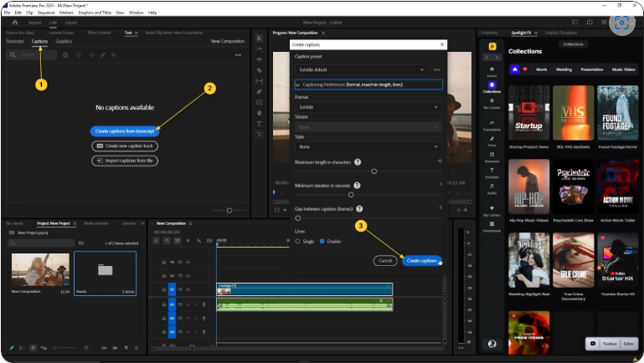The image size is (644, 363).
Task: Open Home in Spotlight FX sidebar
Action: [x=492, y=71]
